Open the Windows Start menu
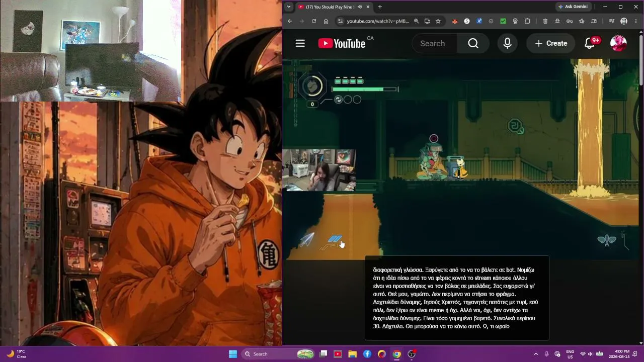Image resolution: width=644 pixels, height=362 pixels. click(233, 354)
